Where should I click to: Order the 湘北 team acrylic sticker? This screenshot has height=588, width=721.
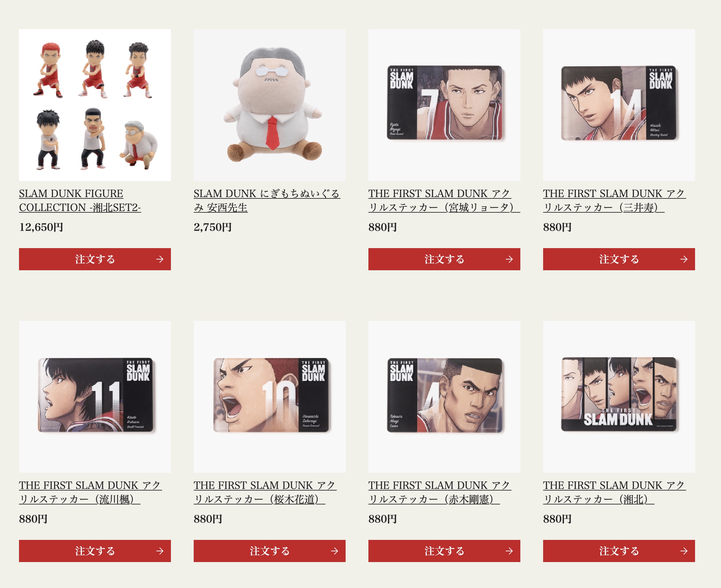(x=619, y=551)
